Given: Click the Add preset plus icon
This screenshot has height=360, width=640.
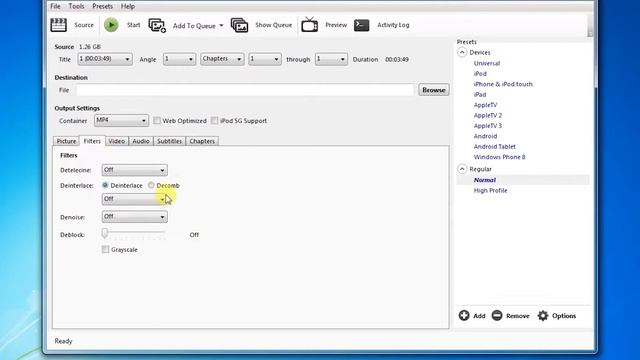Looking at the screenshot, I should tap(464, 316).
